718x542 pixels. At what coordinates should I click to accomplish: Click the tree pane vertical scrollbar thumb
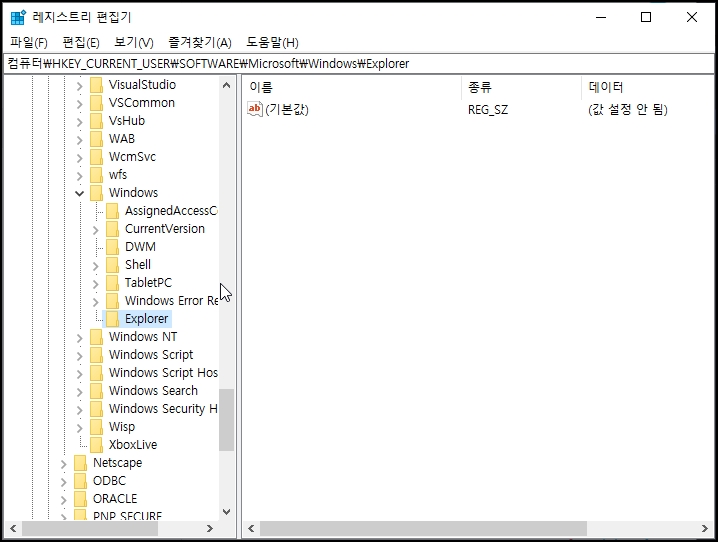click(x=226, y=420)
